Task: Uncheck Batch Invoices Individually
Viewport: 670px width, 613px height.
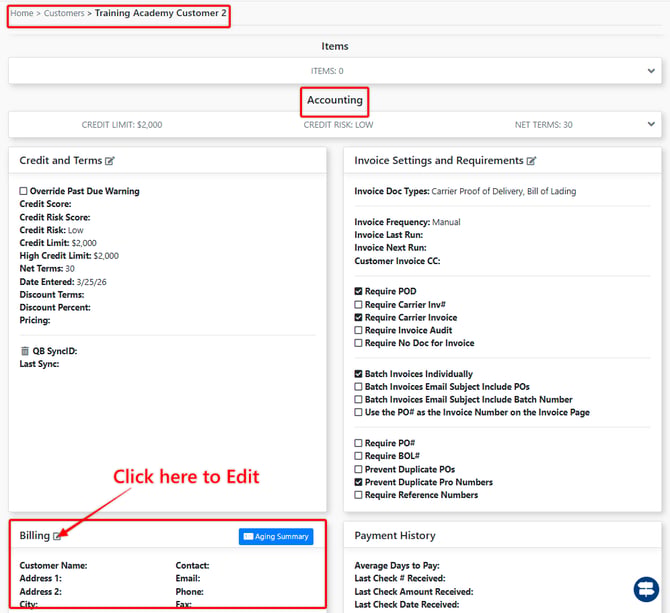Action: point(359,374)
